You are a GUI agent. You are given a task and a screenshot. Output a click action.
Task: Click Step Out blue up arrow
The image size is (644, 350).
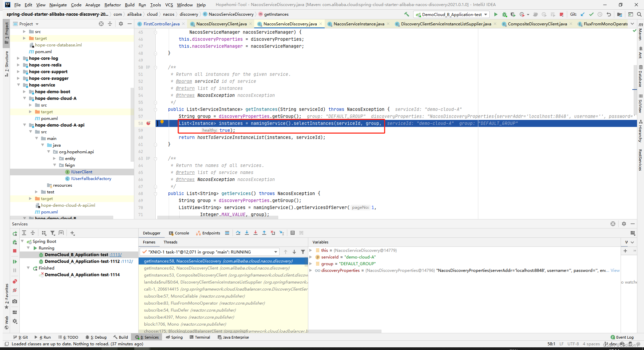click(x=264, y=233)
